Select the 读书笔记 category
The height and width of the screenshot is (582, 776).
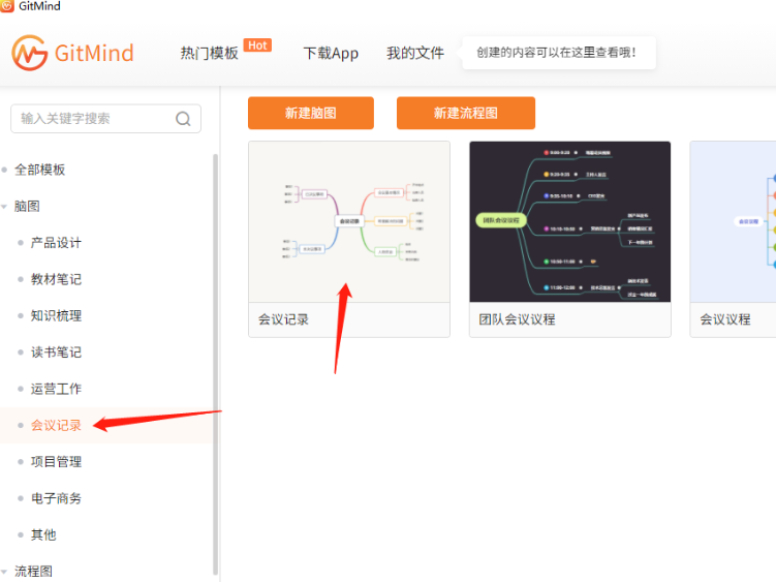[x=56, y=352]
